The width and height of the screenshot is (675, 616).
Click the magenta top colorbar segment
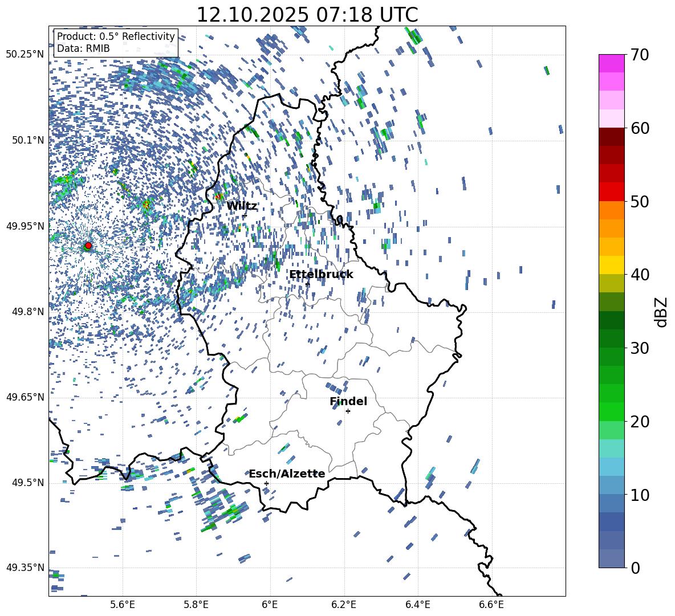click(612, 63)
